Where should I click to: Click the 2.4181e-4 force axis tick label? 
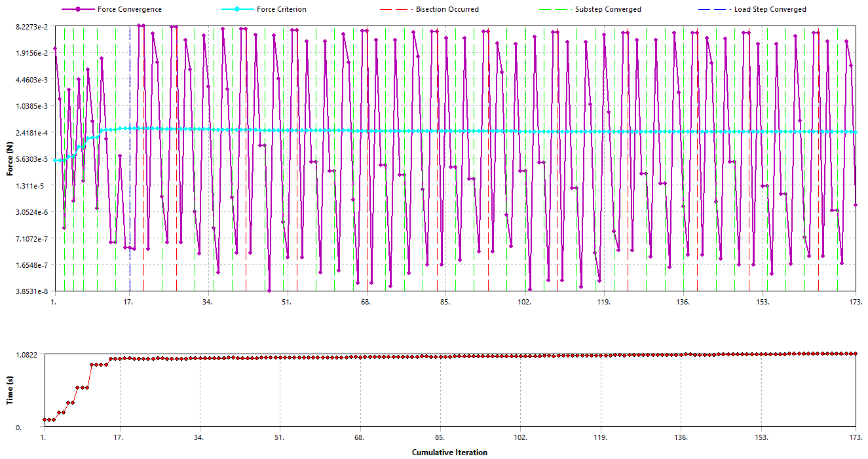(31, 133)
